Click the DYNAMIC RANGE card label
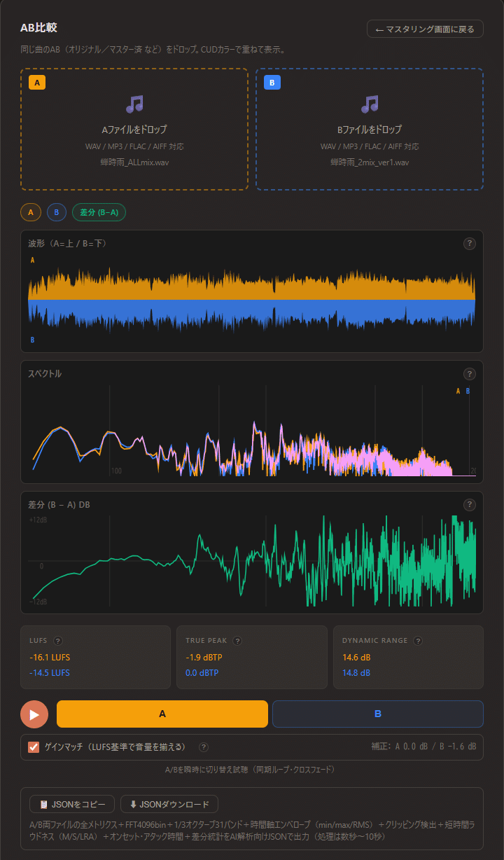Viewport: 504px width, 860px height. pos(376,641)
